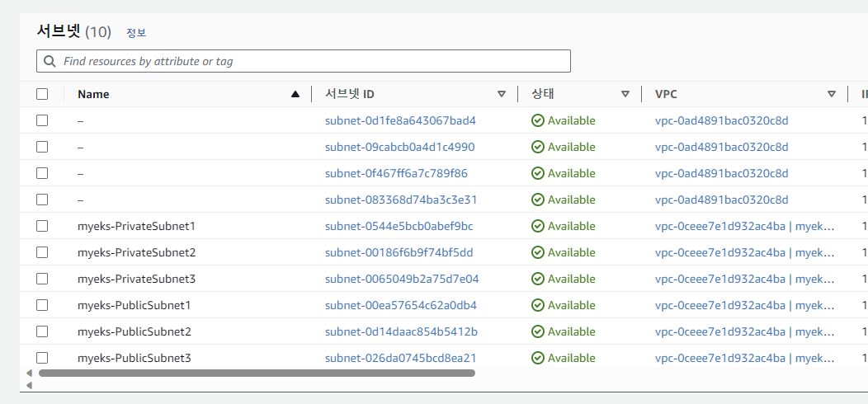The image size is (868, 404).
Task: Check the row for subnet-0f467ff6a7c789f86
Action: [42, 173]
